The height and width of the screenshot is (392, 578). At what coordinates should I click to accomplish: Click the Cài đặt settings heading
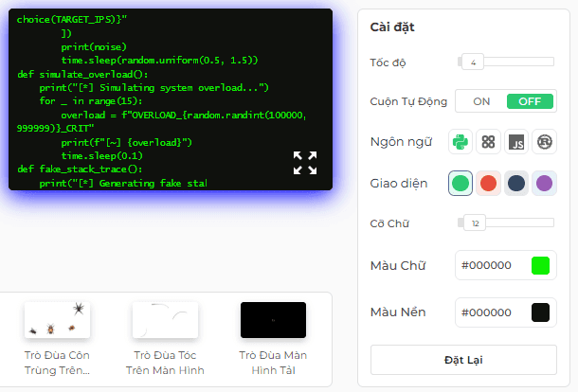(392, 27)
